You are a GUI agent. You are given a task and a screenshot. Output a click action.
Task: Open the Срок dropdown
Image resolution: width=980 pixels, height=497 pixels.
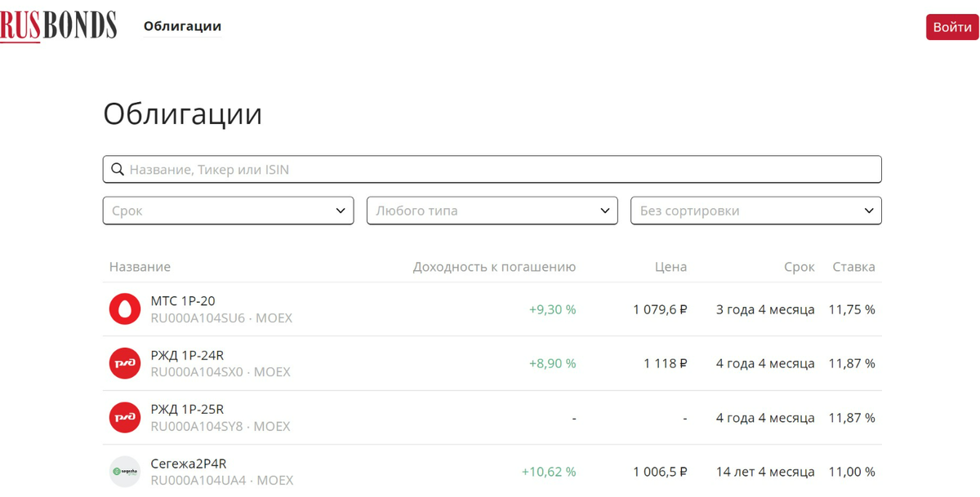pyautogui.click(x=228, y=210)
